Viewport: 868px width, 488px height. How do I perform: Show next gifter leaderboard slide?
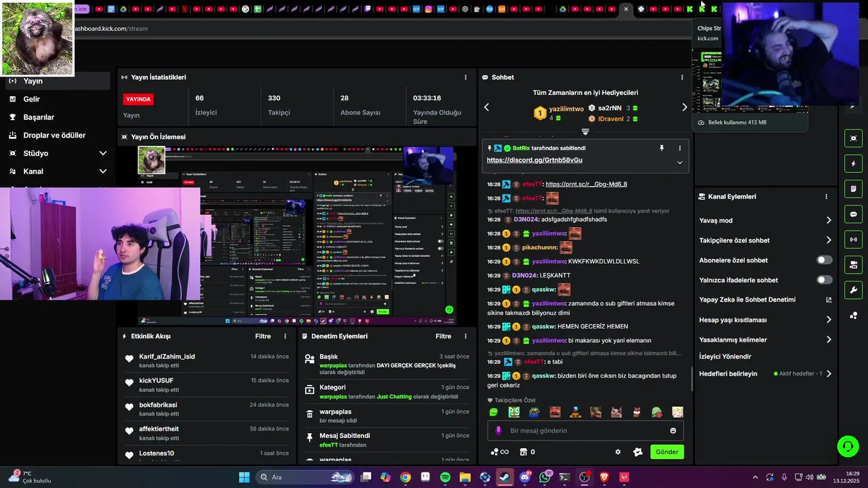point(684,107)
